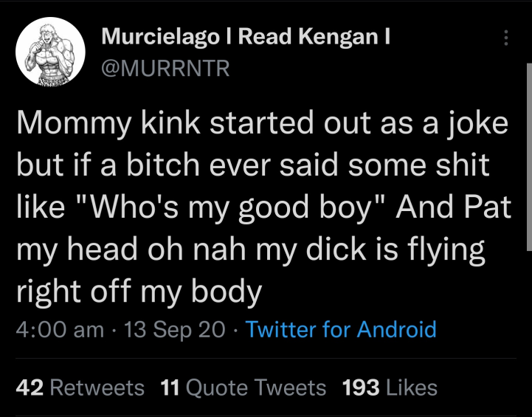Click the scrollbar on the right edge
Image resolution: width=532 pixels, height=417 pixels.
(528, 148)
